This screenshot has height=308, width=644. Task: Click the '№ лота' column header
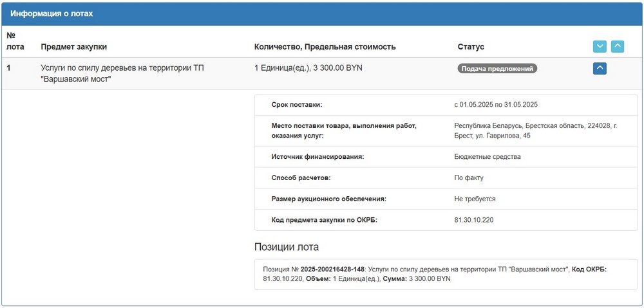point(15,41)
